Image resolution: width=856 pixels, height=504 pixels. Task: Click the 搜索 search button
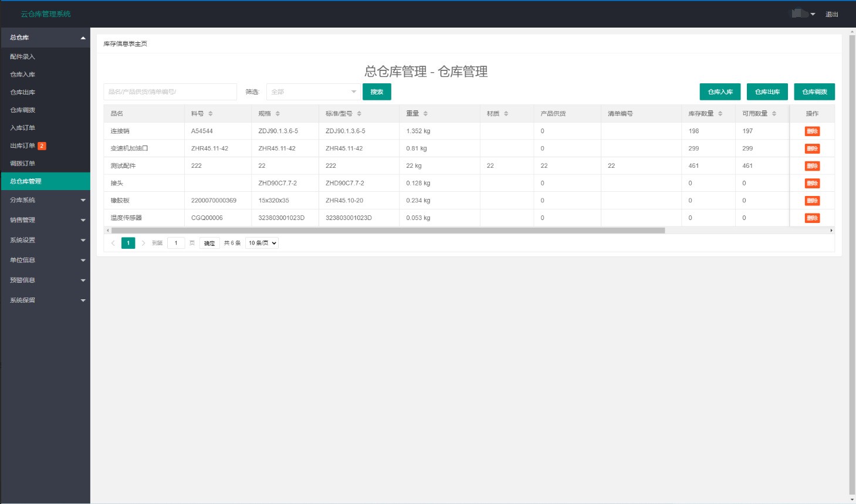pos(376,92)
